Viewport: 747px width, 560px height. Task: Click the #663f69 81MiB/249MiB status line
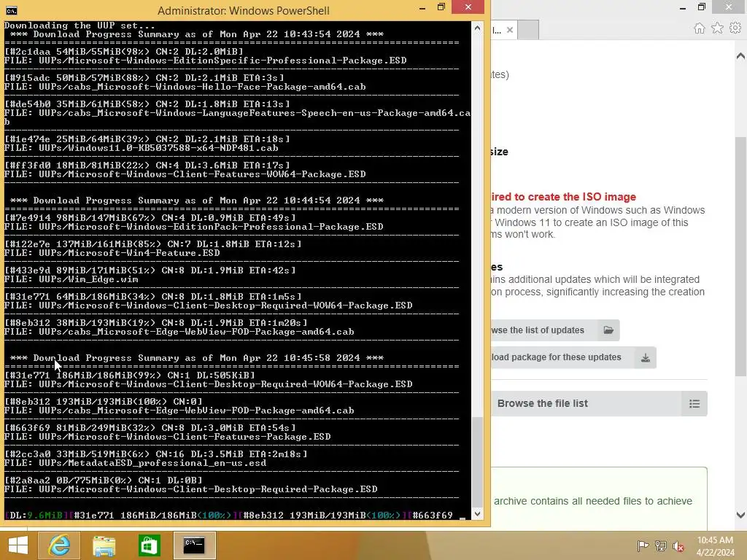pos(150,427)
